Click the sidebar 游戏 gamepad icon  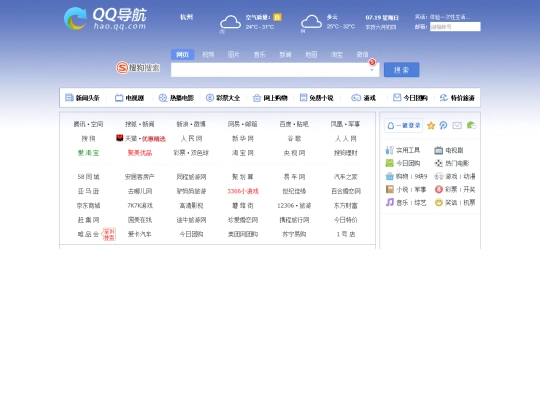438,176
